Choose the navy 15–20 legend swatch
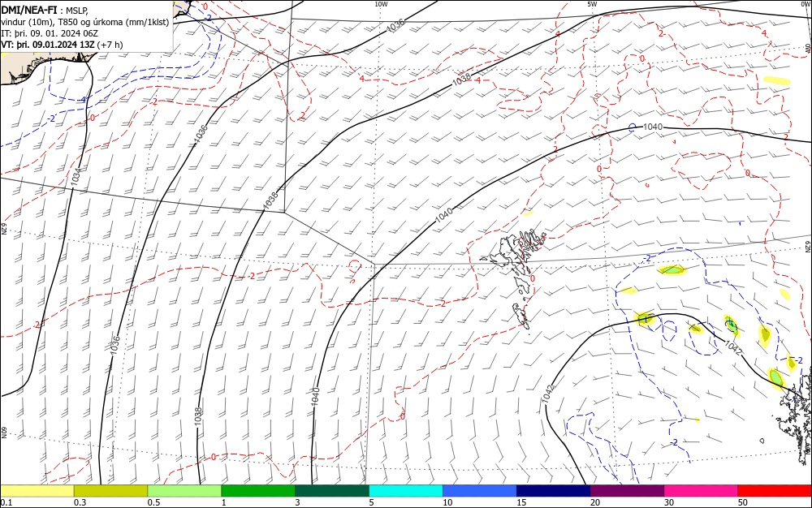 point(554,490)
